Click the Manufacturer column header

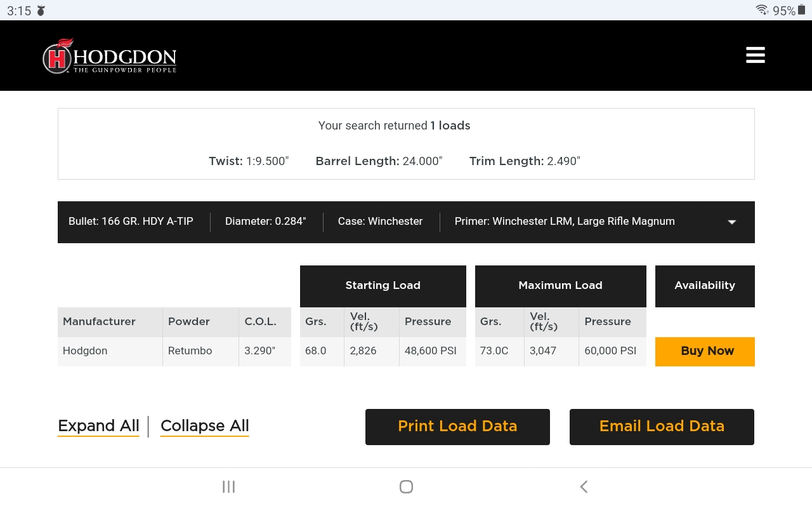(110, 322)
